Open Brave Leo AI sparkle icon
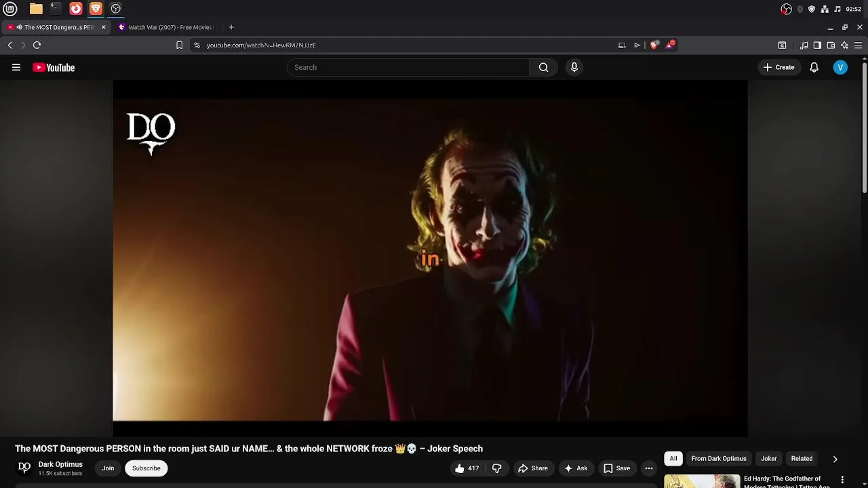 pyautogui.click(x=844, y=45)
